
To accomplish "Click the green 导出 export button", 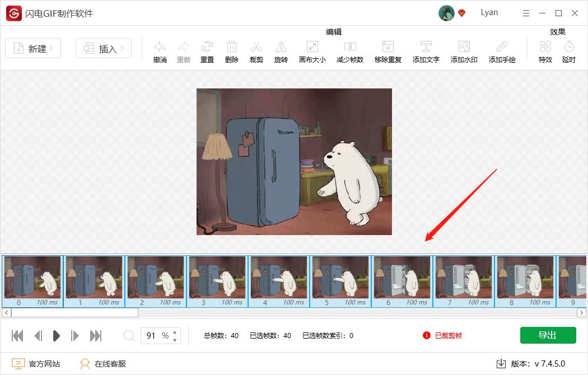I will tap(548, 335).
